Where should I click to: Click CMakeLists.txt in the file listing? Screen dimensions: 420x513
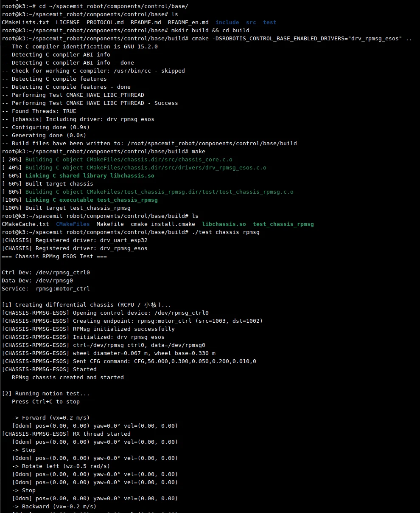tap(25, 22)
